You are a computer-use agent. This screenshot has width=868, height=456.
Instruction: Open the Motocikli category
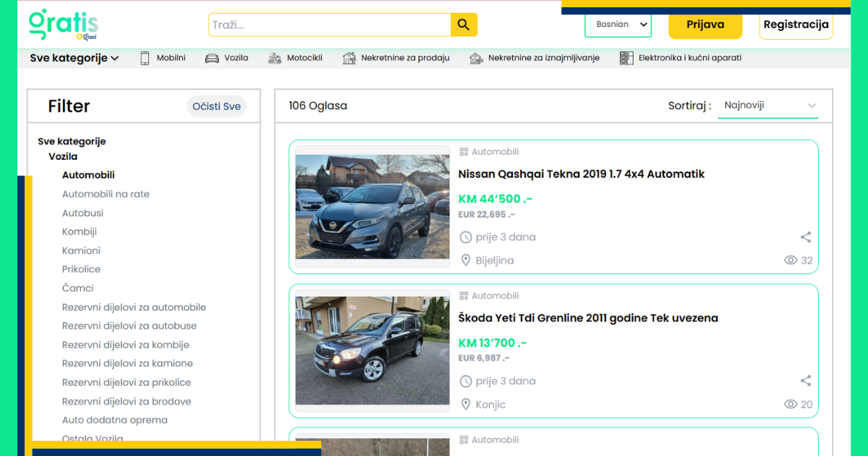[305, 58]
